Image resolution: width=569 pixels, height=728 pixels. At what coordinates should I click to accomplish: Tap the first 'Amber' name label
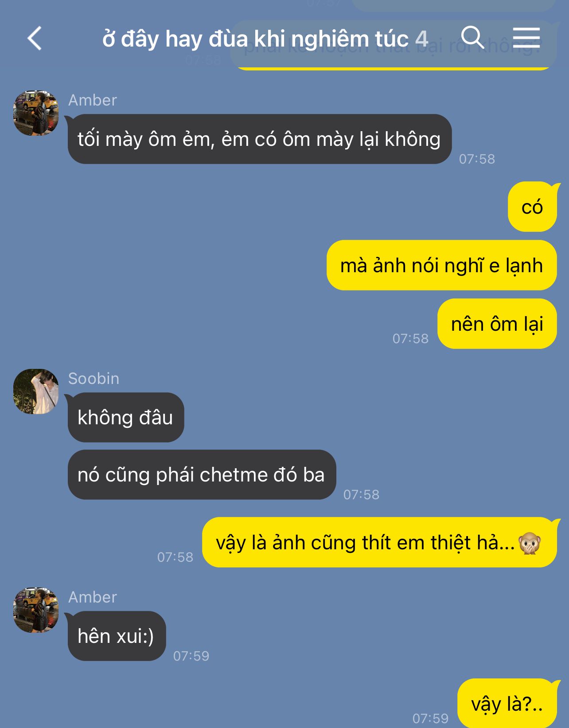[x=93, y=100]
